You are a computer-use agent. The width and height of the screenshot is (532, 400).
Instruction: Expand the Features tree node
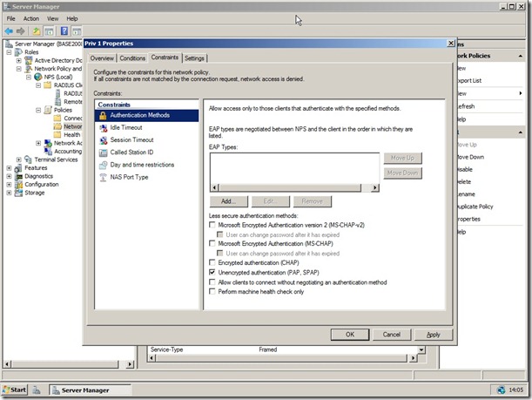[x=10, y=168]
